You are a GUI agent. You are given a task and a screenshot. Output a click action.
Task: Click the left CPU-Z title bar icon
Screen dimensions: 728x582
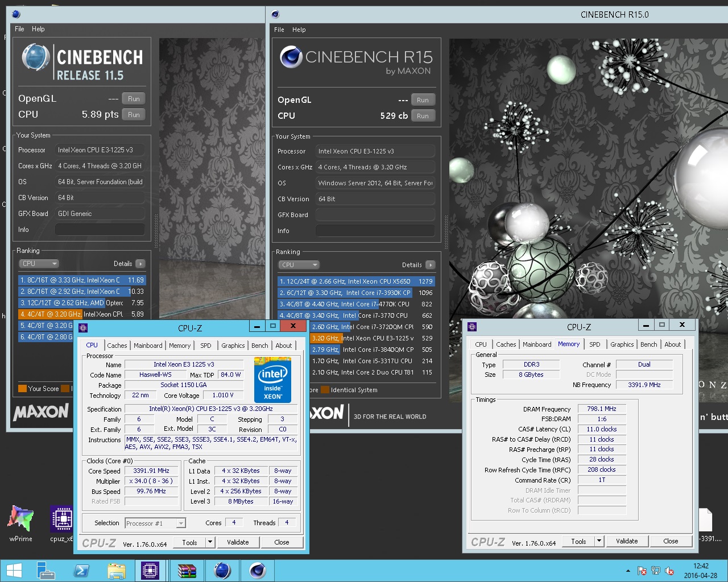point(83,327)
